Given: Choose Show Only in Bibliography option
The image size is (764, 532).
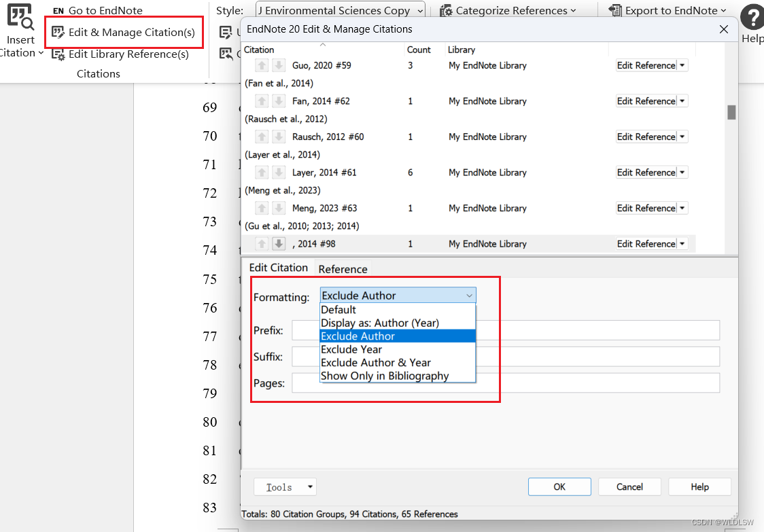Looking at the screenshot, I should tap(398, 376).
